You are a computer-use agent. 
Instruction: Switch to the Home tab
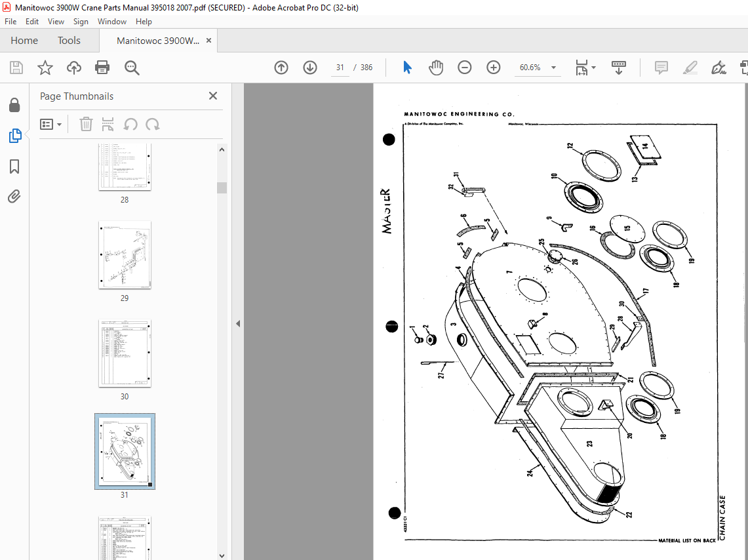24,41
